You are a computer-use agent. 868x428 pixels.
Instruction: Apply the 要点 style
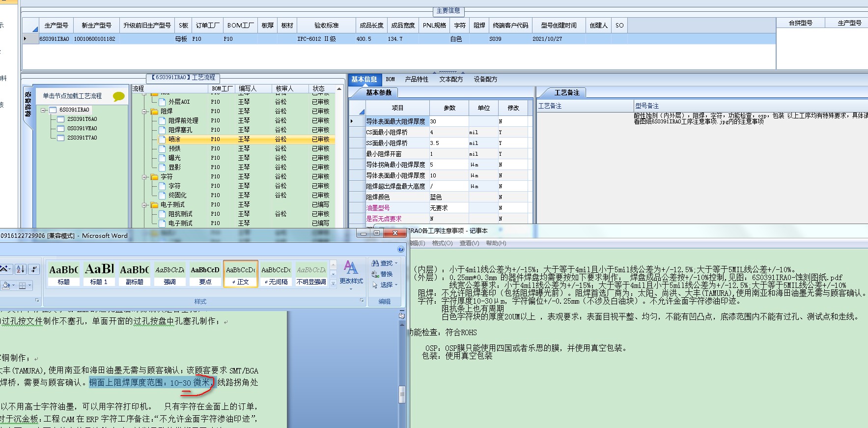coord(205,273)
